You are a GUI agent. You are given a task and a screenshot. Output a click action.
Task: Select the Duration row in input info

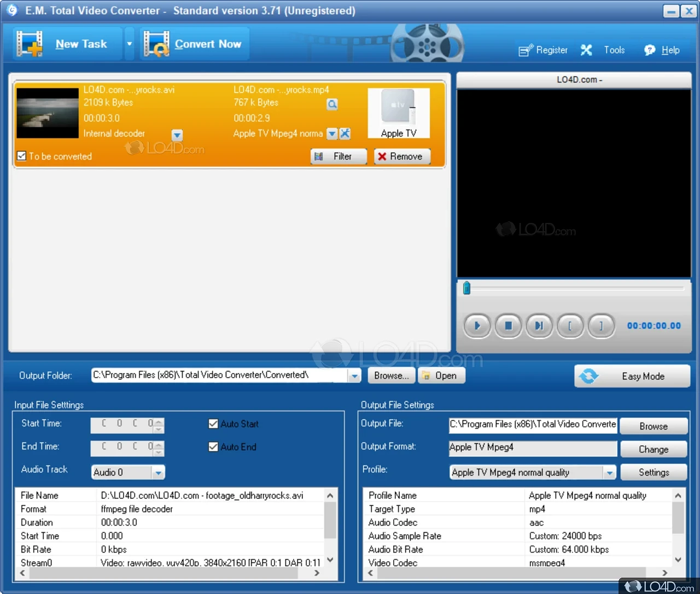coord(170,522)
